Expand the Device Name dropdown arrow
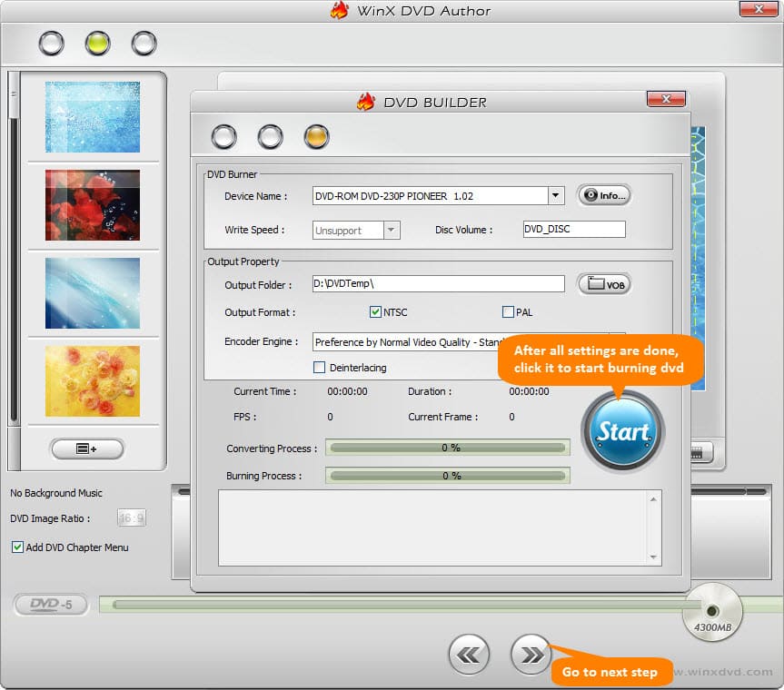Image resolution: width=784 pixels, height=690 pixels. pyautogui.click(x=555, y=196)
